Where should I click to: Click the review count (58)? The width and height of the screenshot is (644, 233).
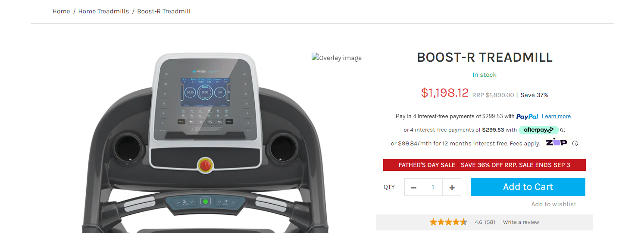pos(490,222)
